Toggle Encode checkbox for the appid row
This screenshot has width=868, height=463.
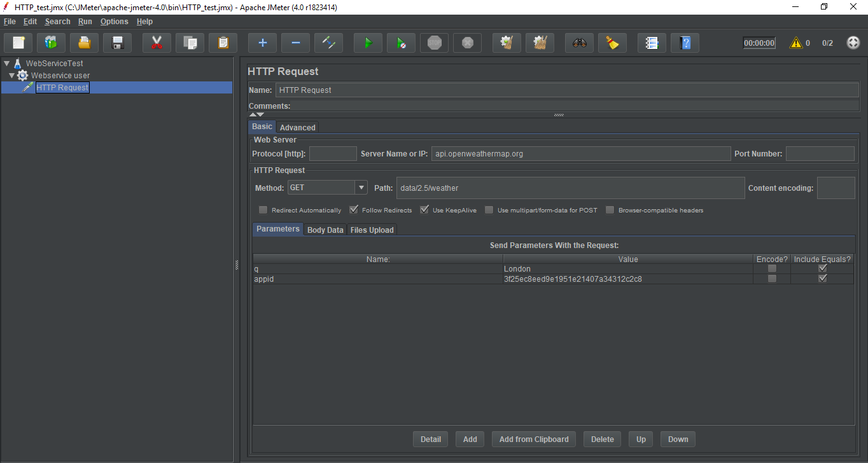pos(772,279)
